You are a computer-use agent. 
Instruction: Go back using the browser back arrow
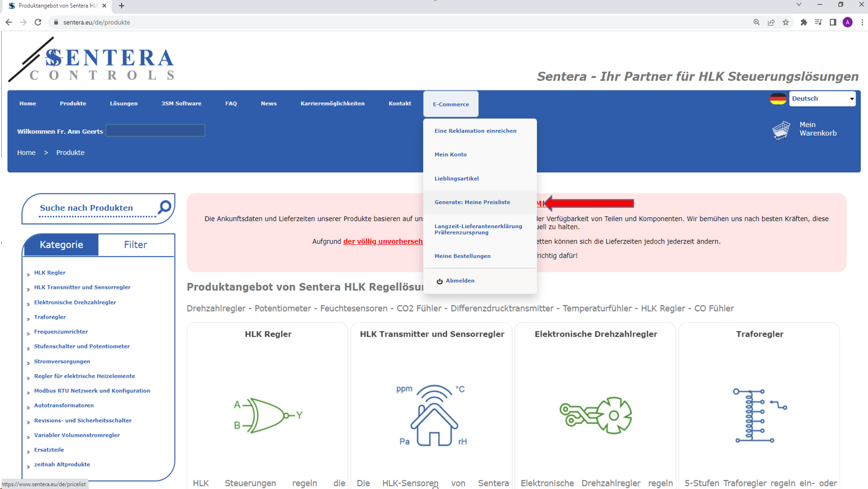tap(9, 22)
